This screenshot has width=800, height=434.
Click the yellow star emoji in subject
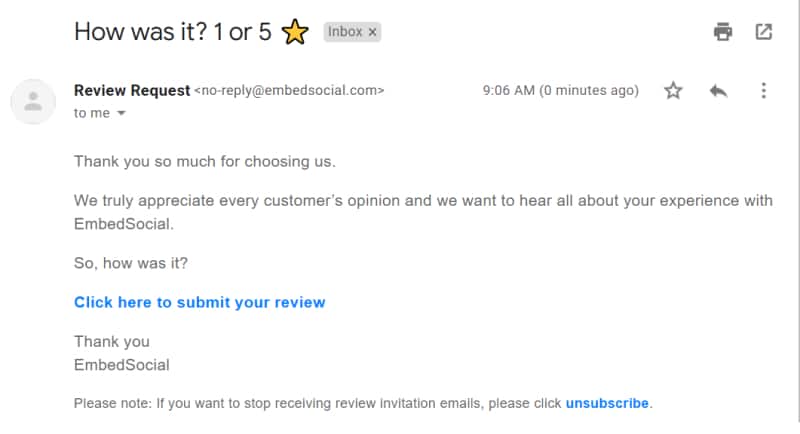tap(295, 32)
